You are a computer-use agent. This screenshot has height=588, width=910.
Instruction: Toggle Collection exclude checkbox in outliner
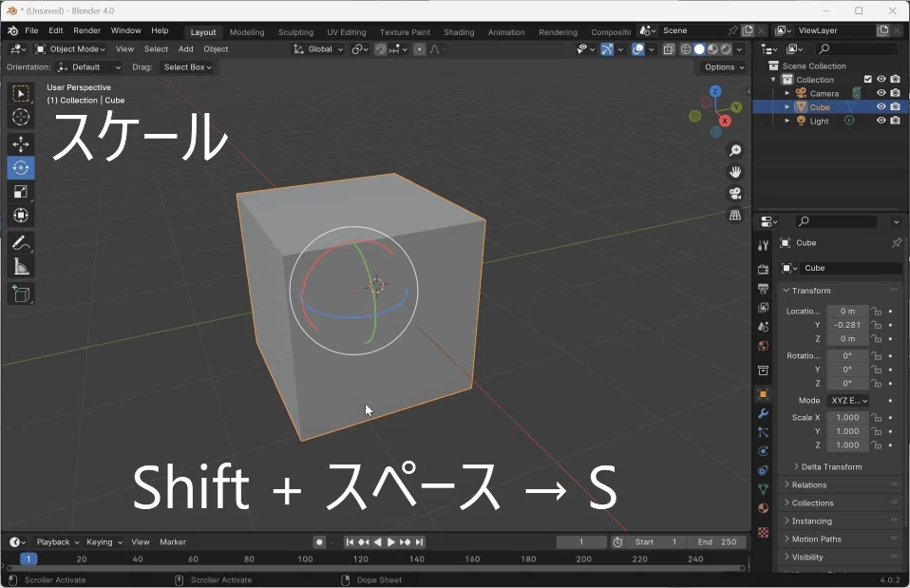click(867, 80)
